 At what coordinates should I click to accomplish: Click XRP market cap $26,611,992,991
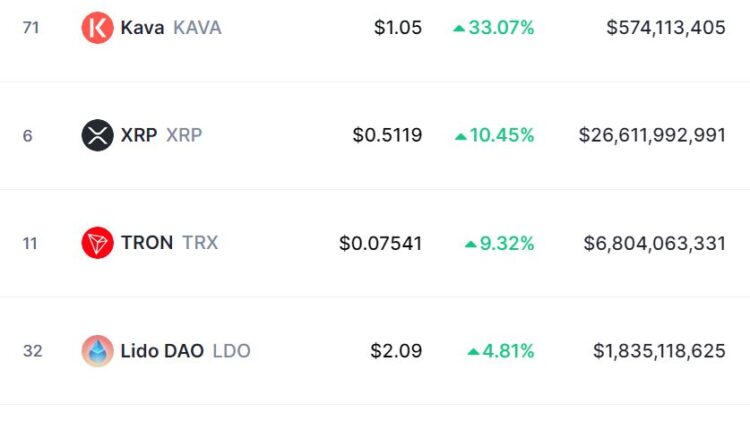[x=652, y=135]
